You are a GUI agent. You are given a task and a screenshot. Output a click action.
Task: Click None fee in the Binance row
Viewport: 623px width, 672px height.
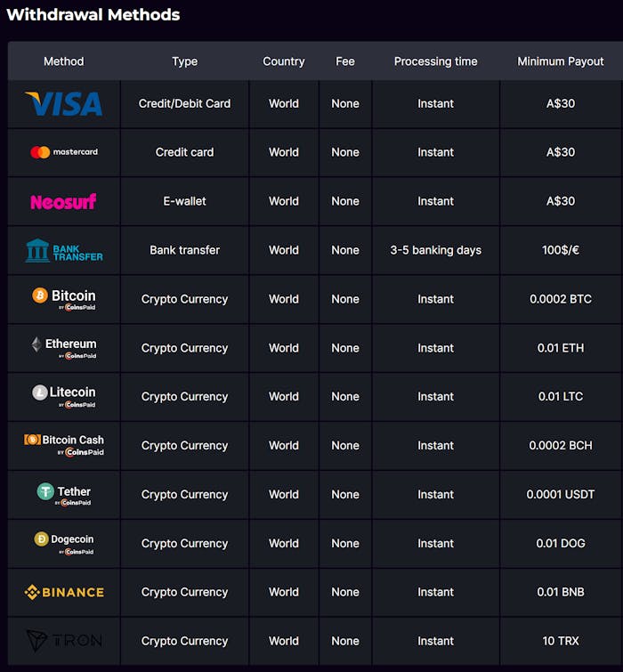(345, 592)
